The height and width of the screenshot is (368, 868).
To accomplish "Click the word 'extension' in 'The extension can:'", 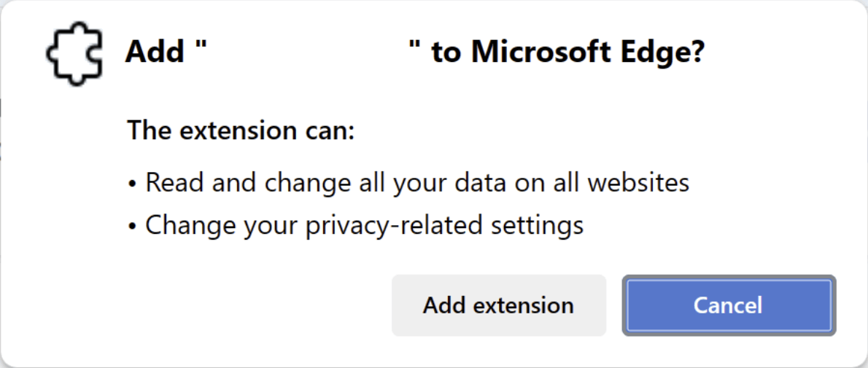I will click(233, 130).
